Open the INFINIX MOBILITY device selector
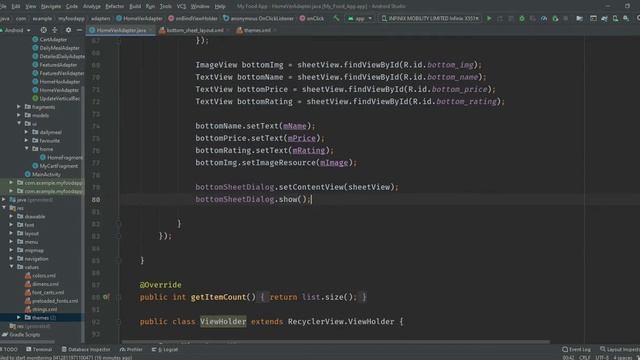Viewport: 640px width, 360px height. (430, 18)
